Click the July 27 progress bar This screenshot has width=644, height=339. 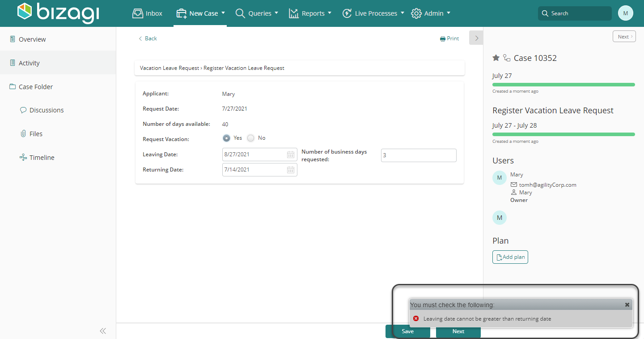coord(563,84)
